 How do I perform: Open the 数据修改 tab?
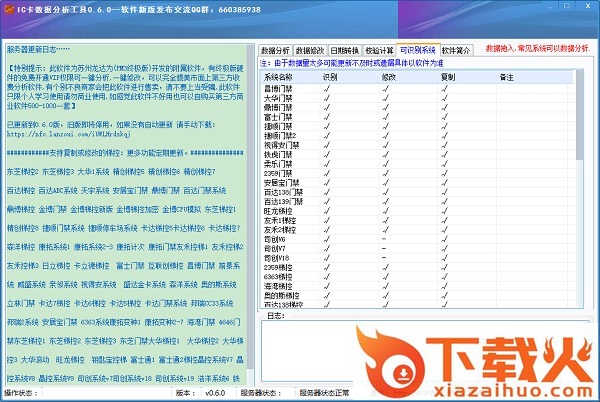pyautogui.click(x=310, y=50)
